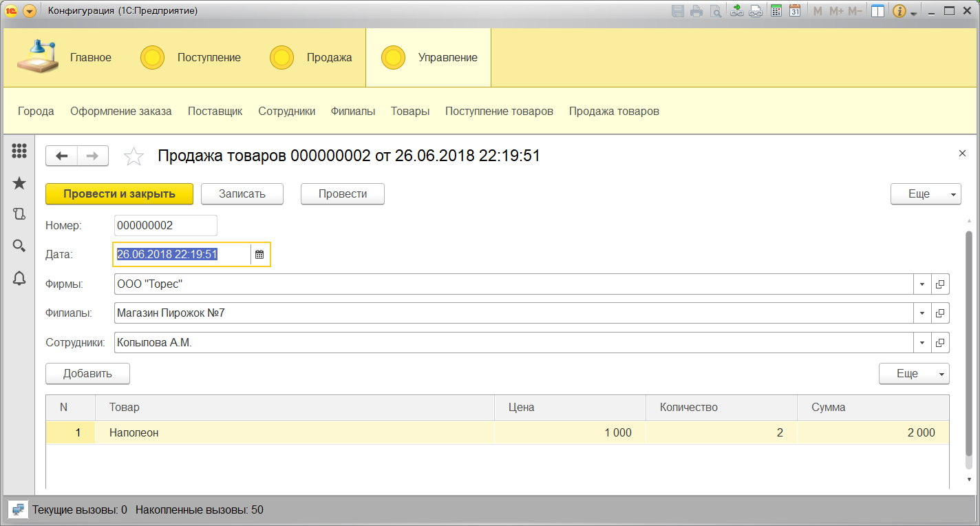Open the Calculator icon
This screenshot has height=526, width=980.
pyautogui.click(x=776, y=11)
